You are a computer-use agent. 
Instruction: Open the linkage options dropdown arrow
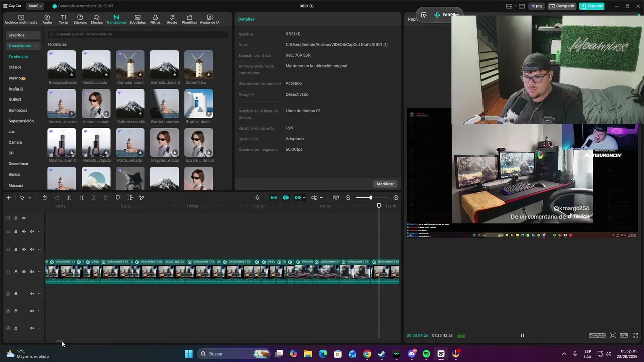tap(304, 198)
